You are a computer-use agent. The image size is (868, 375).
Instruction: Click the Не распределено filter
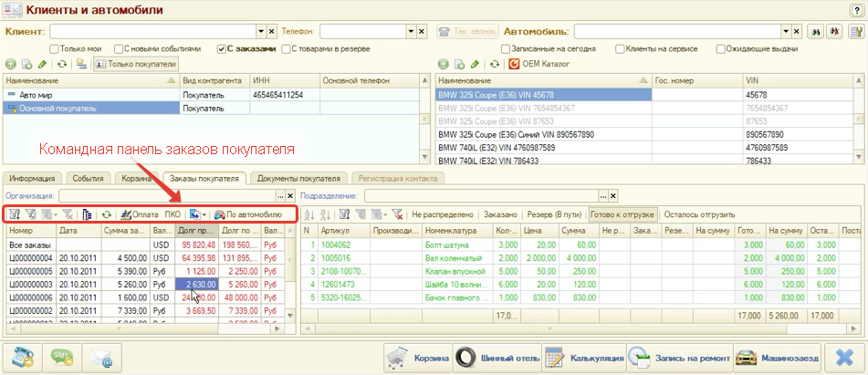[443, 214]
